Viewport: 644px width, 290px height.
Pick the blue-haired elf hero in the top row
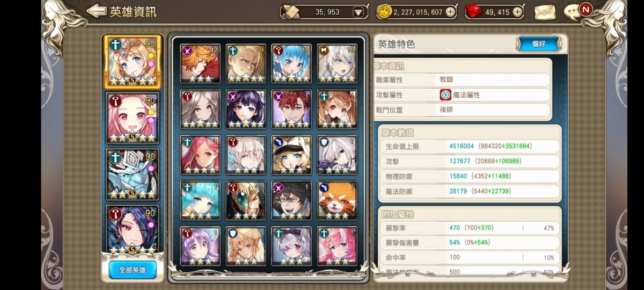pos(291,64)
